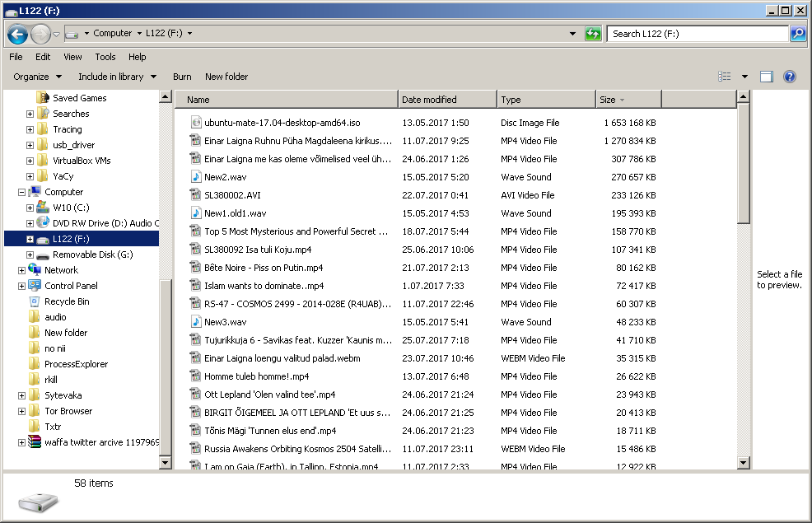Screen dimensions: 812x523
Task: Toggle the preview pane button
Action: click(767, 77)
